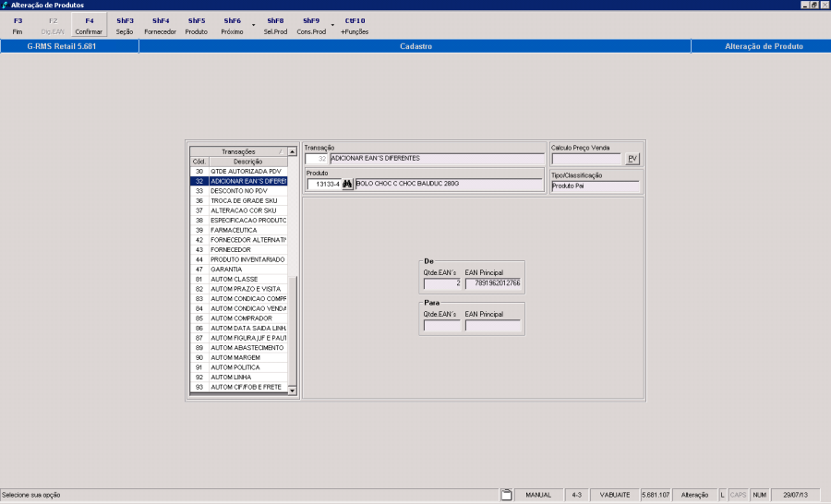Go to ShF6 Próximo

232,26
